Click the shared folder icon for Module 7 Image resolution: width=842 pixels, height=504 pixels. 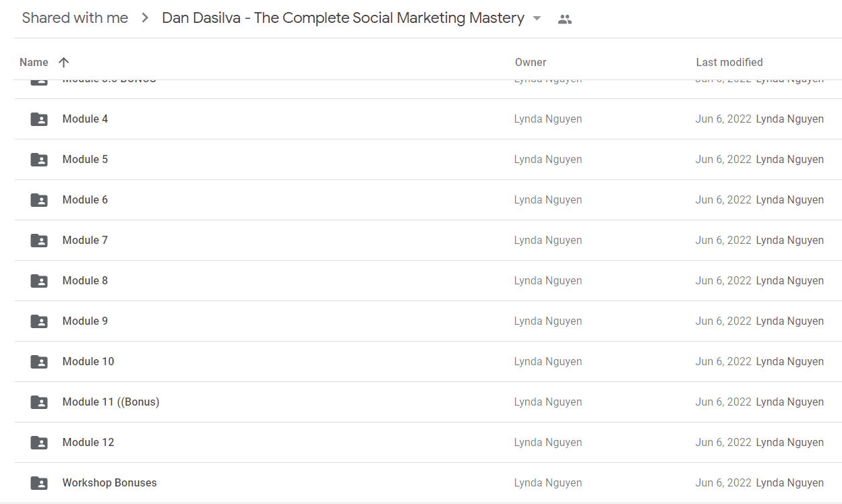(39, 241)
